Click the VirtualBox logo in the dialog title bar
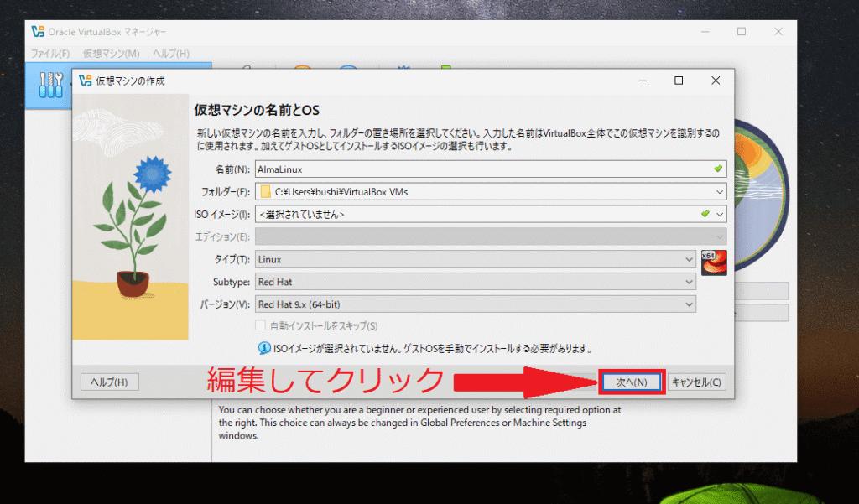This screenshot has width=859, height=504. tap(86, 81)
